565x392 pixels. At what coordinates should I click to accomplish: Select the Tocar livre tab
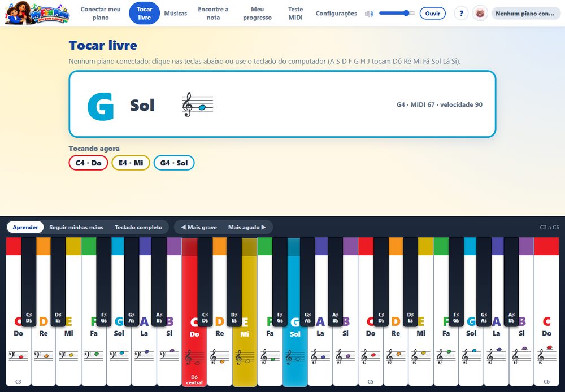click(144, 14)
